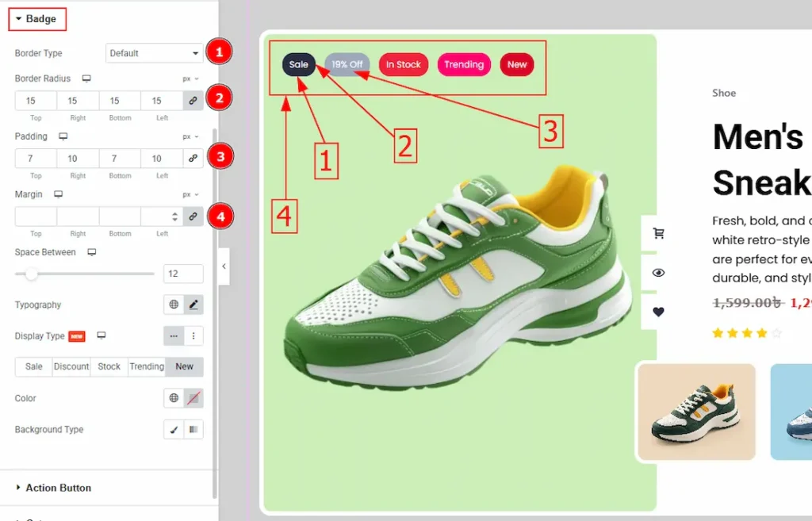Viewport: 812px width, 521px height.
Task: Click the Typography edit pencil icon
Action: point(193,305)
